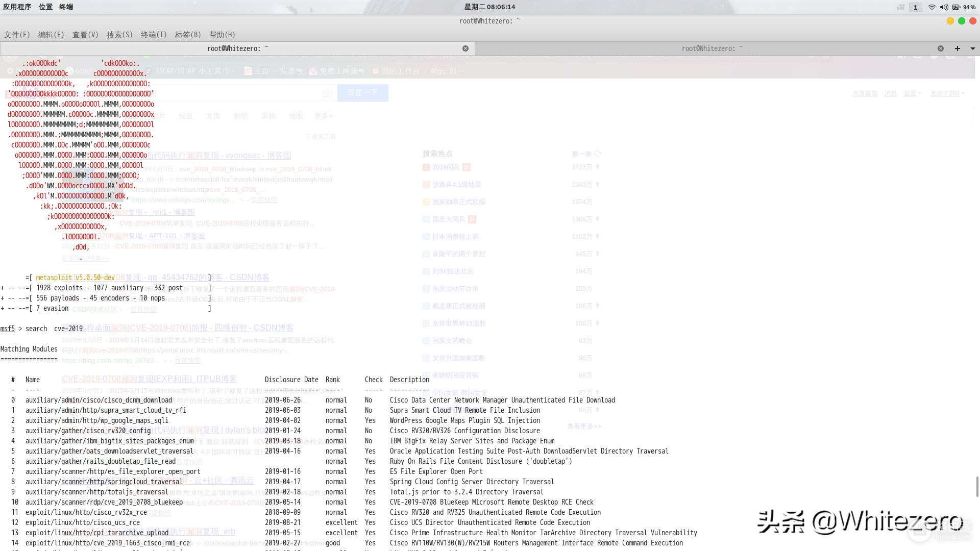Add a new terminal tab with plus

[x=958, y=48]
